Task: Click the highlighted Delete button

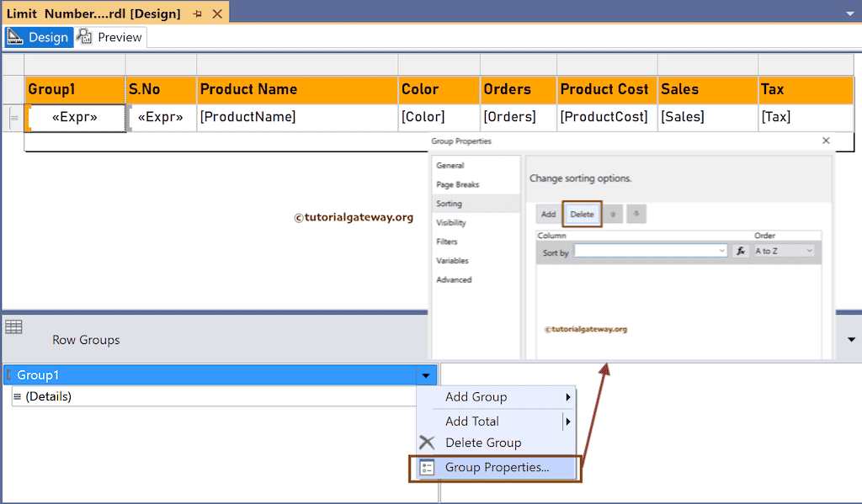Action: 583,214
